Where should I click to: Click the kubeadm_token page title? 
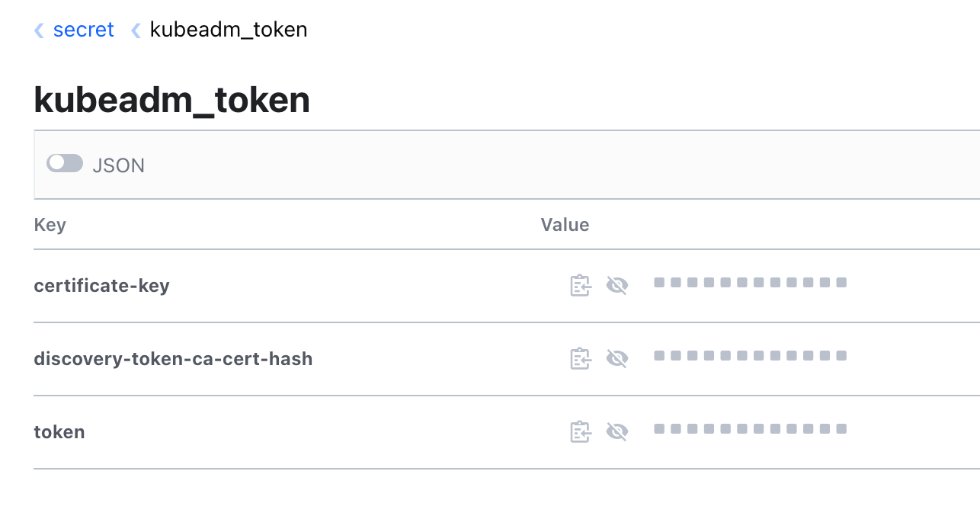[171, 100]
